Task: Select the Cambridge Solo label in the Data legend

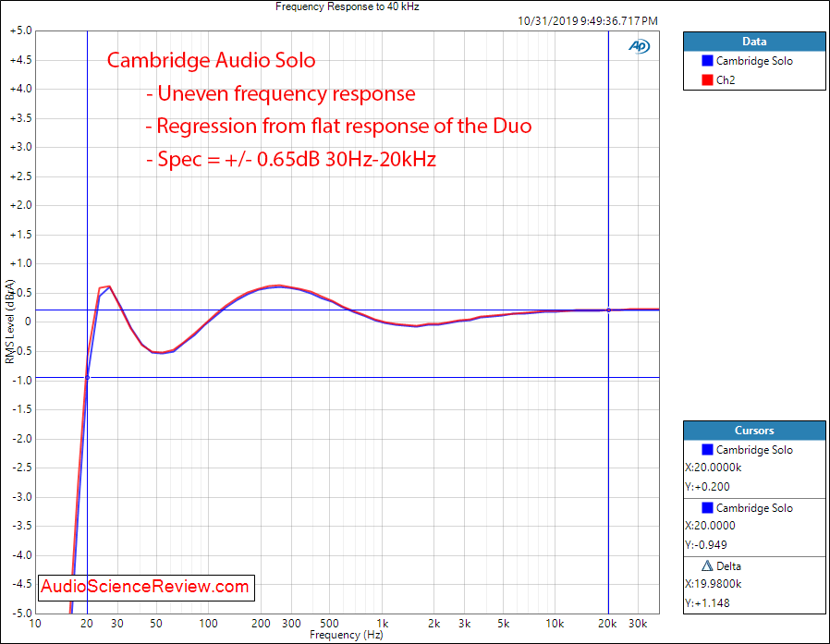Action: 754,61
